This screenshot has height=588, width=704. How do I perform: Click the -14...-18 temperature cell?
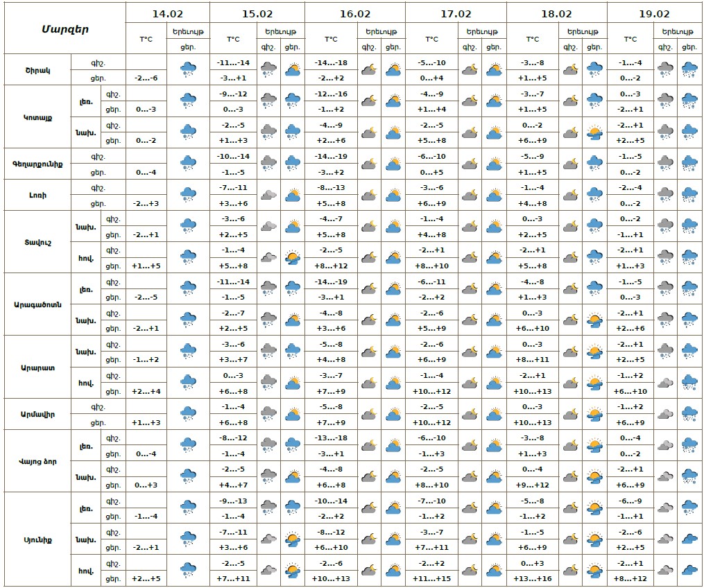coord(331,62)
